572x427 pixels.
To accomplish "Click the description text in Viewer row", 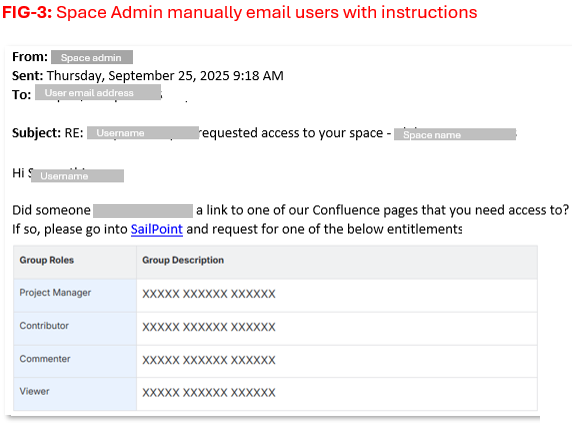I will (209, 393).
